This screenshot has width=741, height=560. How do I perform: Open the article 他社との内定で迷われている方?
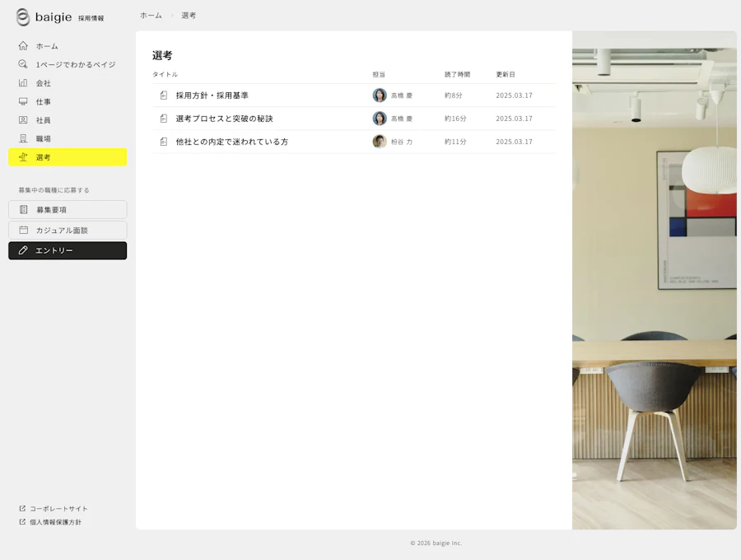click(x=232, y=142)
